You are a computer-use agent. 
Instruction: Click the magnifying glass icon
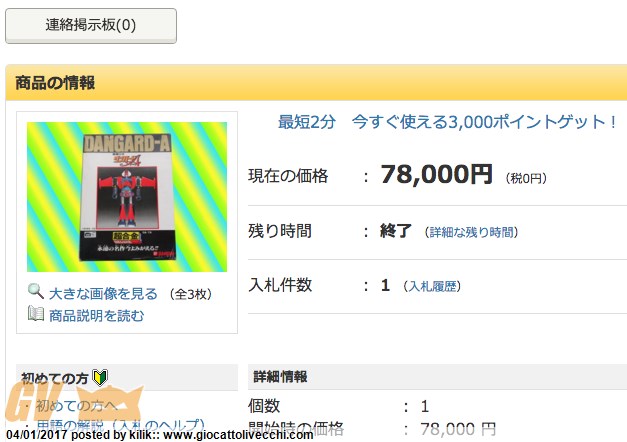point(36,291)
